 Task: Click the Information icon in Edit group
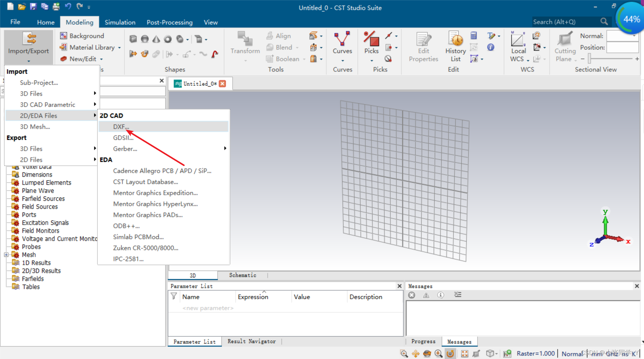pyautogui.click(x=490, y=47)
